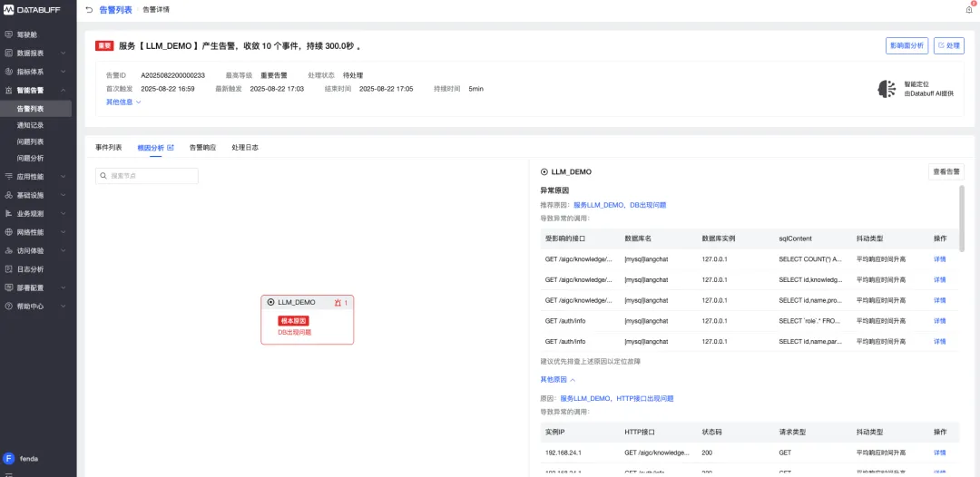
Task: Click the 影响面分析 button
Action: pos(906,45)
